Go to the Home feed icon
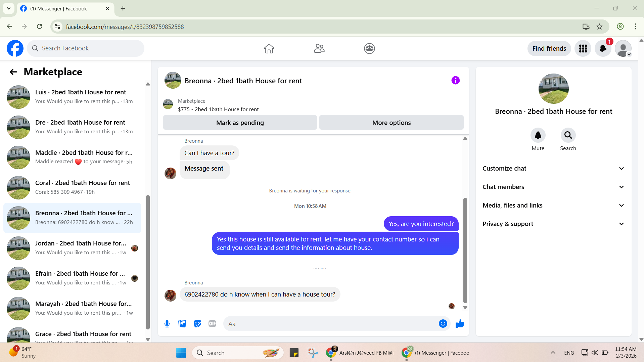 [269, 48]
